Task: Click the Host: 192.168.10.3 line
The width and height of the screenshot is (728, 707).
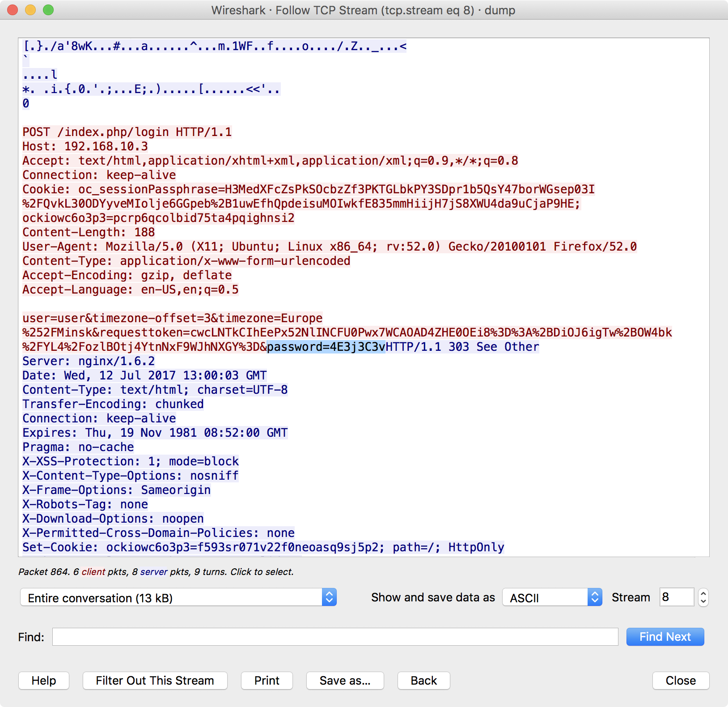Action: (x=85, y=146)
